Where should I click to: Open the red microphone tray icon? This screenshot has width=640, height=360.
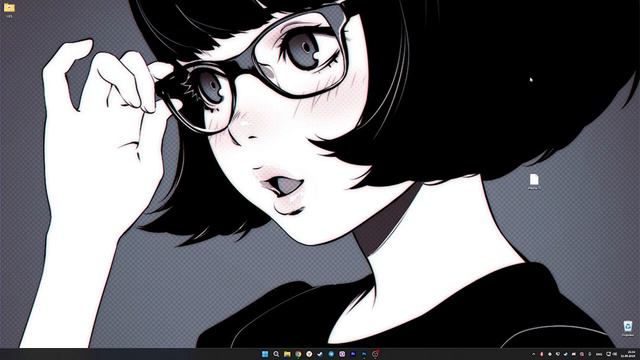542,354
